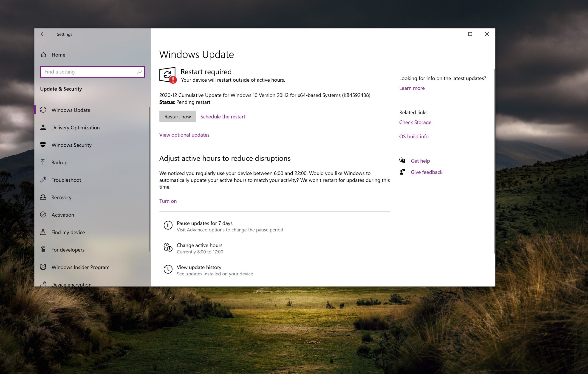588x374 pixels.
Task: Click the Windows Security shield icon
Action: tap(43, 145)
